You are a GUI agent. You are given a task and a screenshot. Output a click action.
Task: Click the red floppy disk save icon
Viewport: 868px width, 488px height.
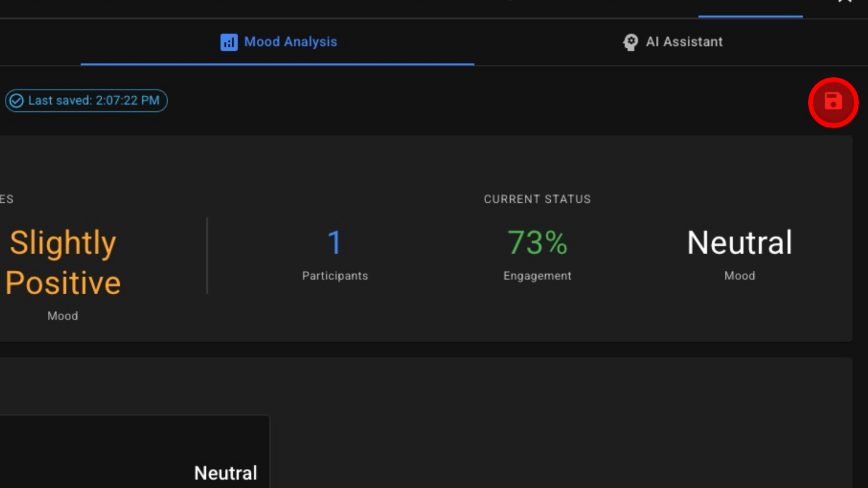(x=833, y=102)
